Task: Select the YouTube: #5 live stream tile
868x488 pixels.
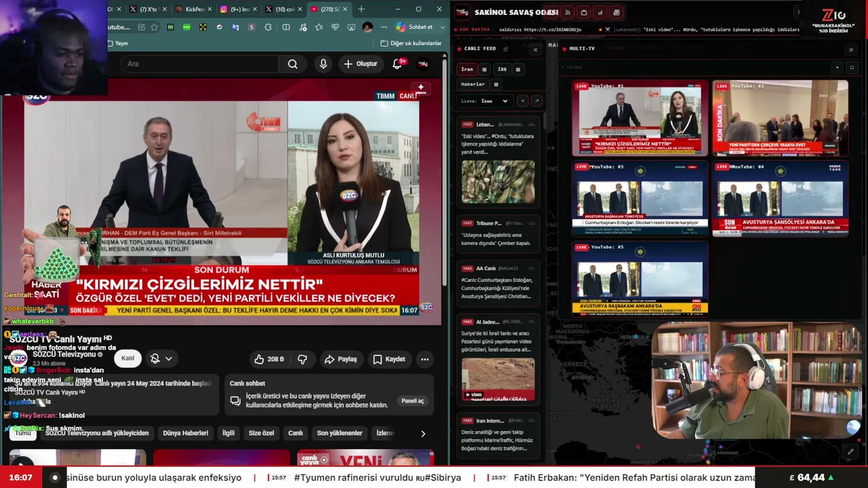Action: click(640, 279)
